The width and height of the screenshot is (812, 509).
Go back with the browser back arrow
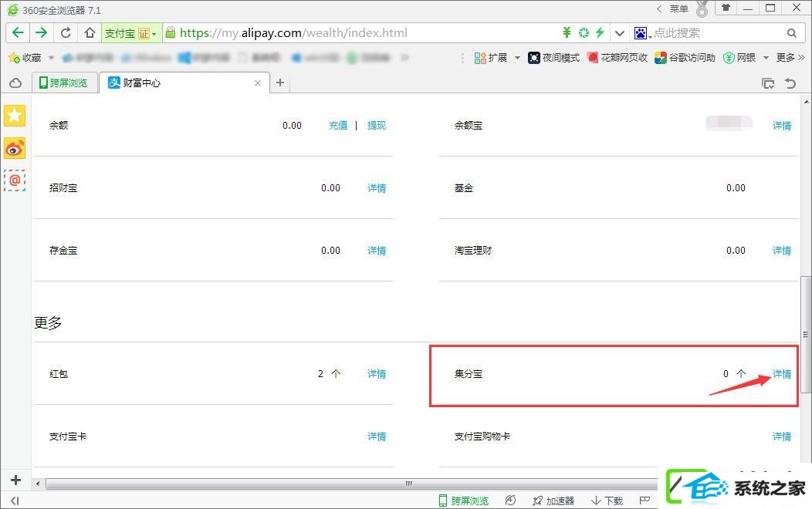pyautogui.click(x=18, y=32)
